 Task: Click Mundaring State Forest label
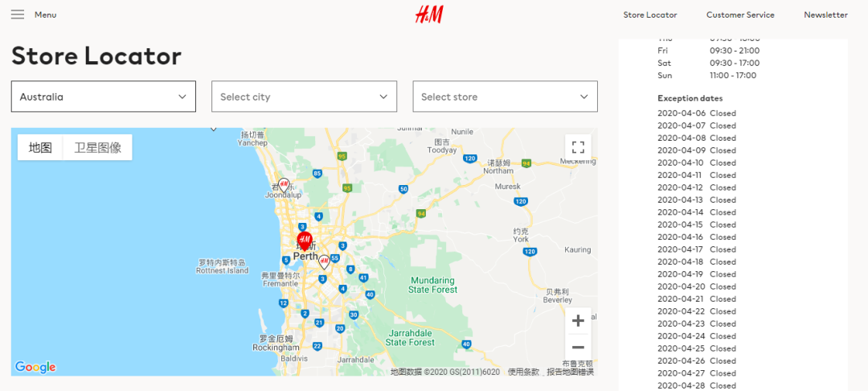(x=433, y=285)
